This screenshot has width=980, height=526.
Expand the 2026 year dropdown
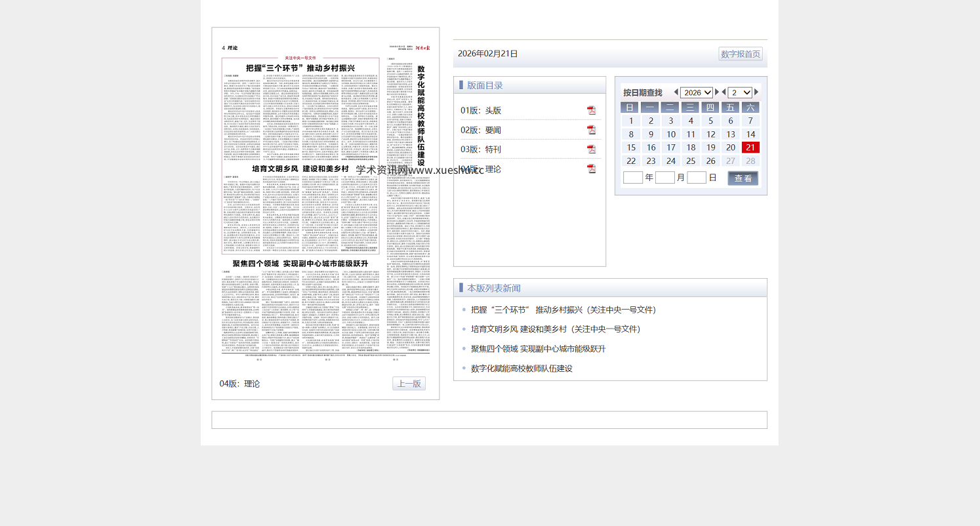(696, 92)
